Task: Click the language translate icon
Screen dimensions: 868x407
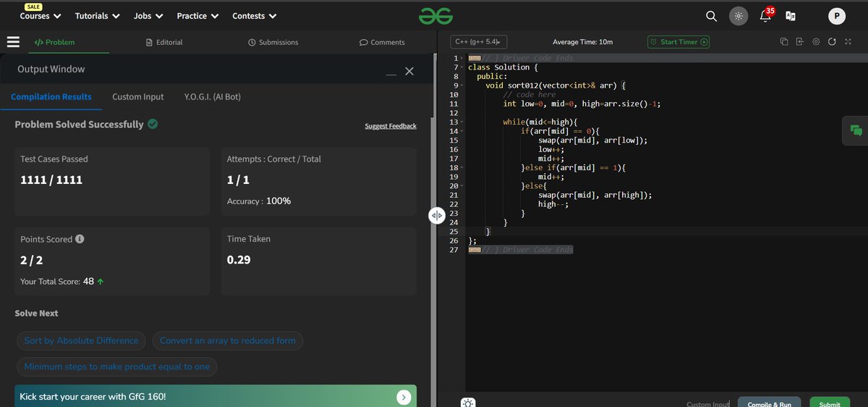Action: coord(791,16)
